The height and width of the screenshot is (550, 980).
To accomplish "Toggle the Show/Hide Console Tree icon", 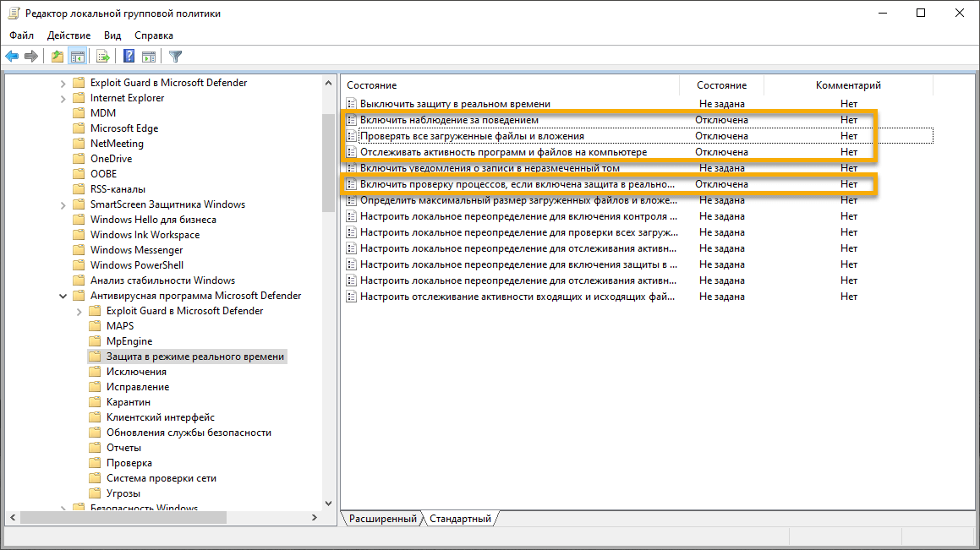I will point(77,56).
